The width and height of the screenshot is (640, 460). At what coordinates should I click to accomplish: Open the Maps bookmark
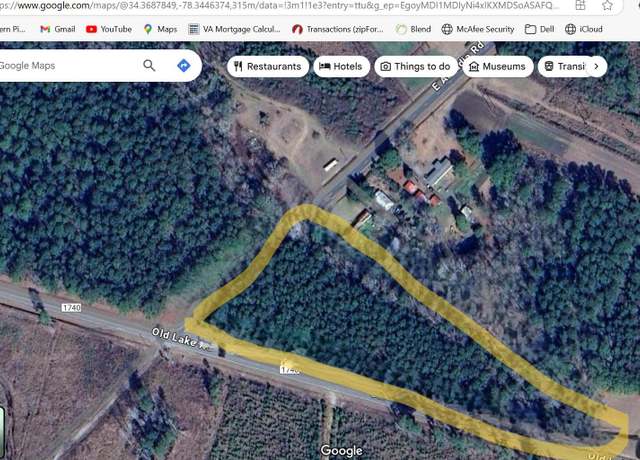(x=160, y=29)
